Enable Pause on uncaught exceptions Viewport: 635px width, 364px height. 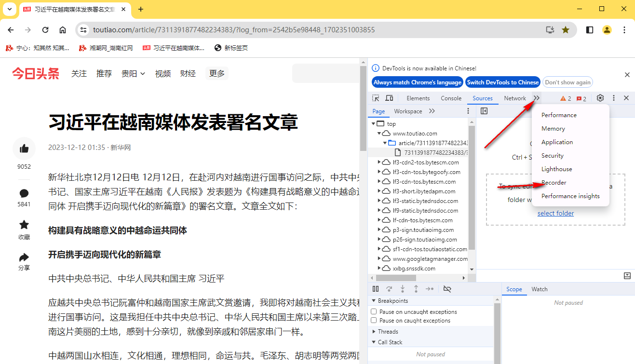point(374,312)
